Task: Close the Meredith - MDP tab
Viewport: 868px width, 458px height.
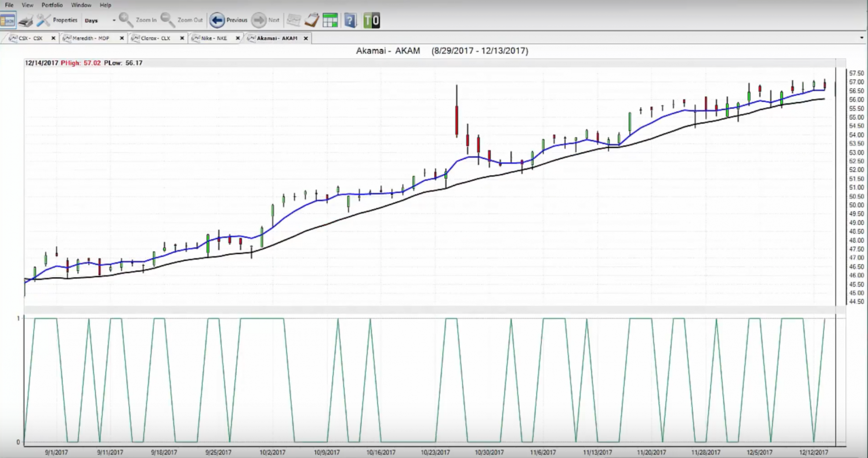Action: pos(122,38)
